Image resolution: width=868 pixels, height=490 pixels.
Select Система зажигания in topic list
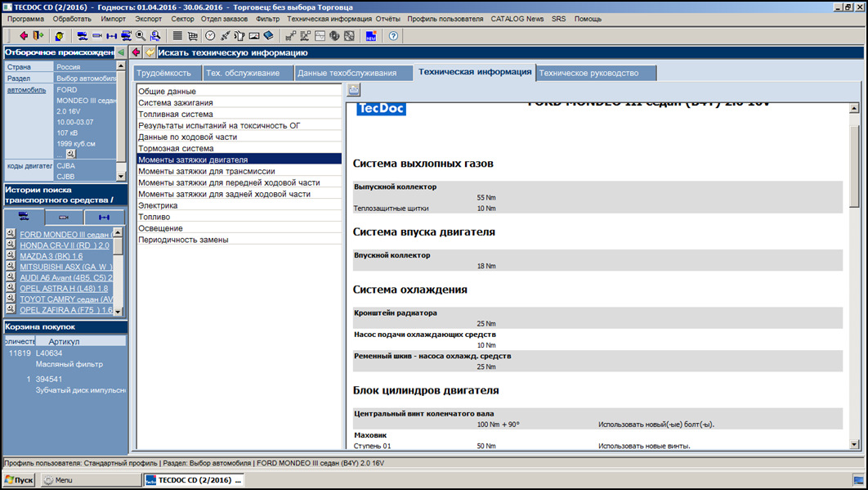point(239,102)
